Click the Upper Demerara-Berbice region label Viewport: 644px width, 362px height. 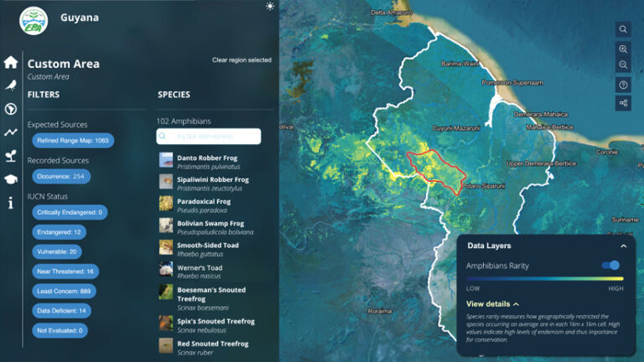pyautogui.click(x=541, y=163)
